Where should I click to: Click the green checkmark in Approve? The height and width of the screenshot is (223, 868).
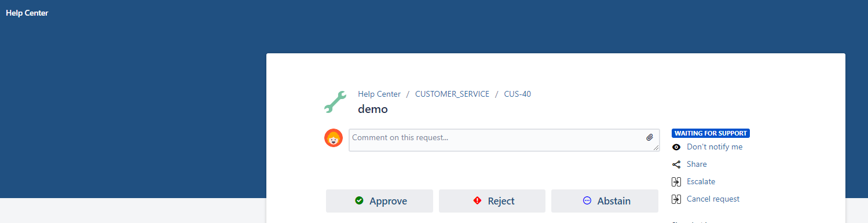[x=359, y=200]
